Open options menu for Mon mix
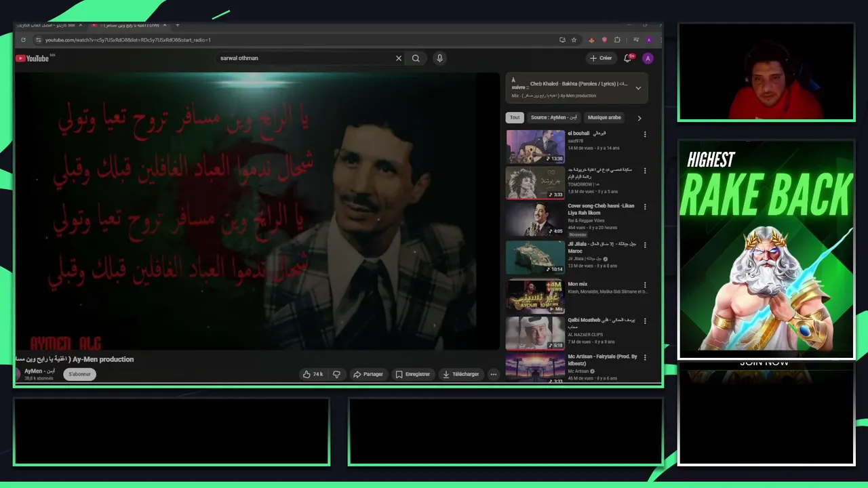Viewport: 868px width, 488px height. pos(645,285)
